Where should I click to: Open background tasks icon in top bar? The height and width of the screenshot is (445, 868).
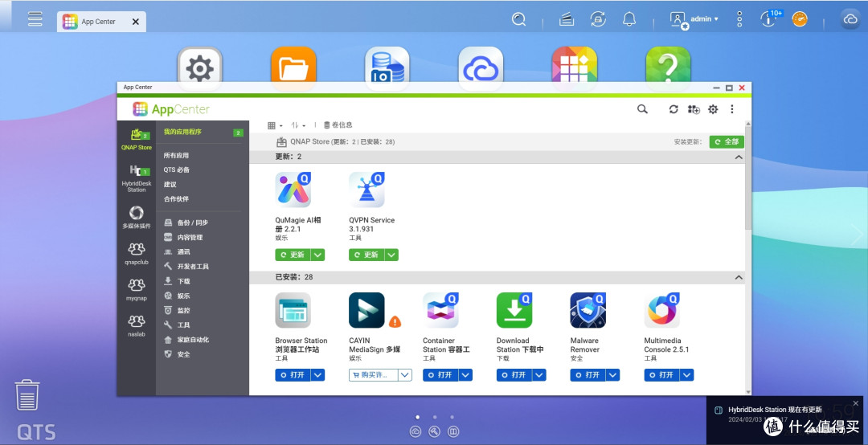pyautogui.click(x=567, y=20)
